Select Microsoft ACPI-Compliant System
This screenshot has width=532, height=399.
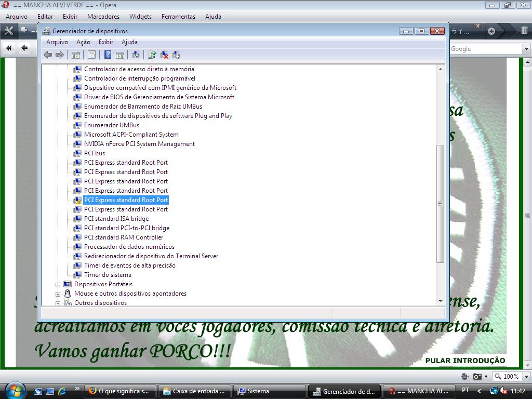click(x=131, y=135)
